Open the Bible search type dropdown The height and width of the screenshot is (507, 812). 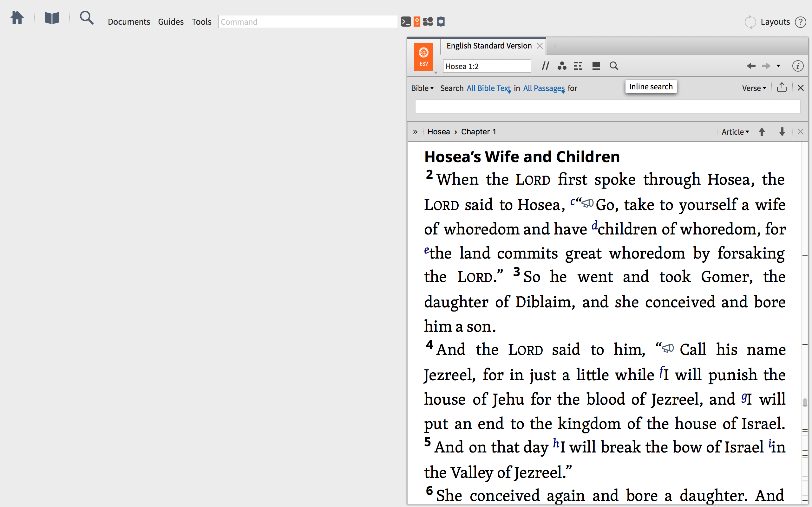coord(422,88)
